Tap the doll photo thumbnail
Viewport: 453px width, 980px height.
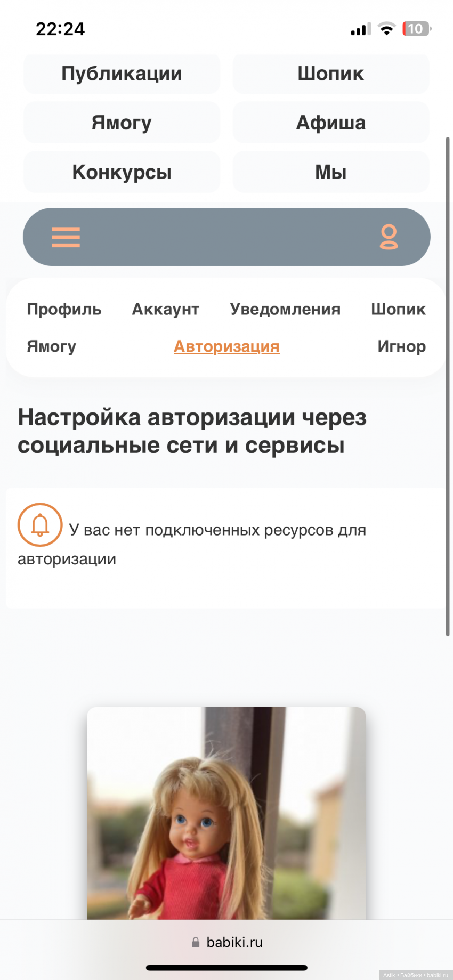point(226,813)
